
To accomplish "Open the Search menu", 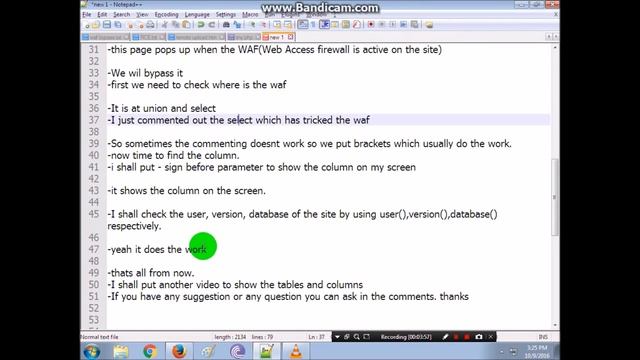I will pyautogui.click(x=121, y=14).
